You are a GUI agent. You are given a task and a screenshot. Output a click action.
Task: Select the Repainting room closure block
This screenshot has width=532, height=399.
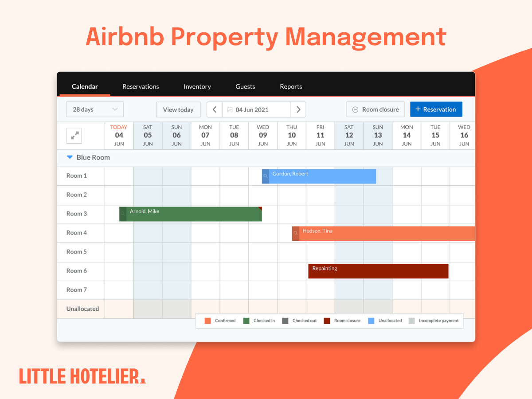pyautogui.click(x=378, y=271)
